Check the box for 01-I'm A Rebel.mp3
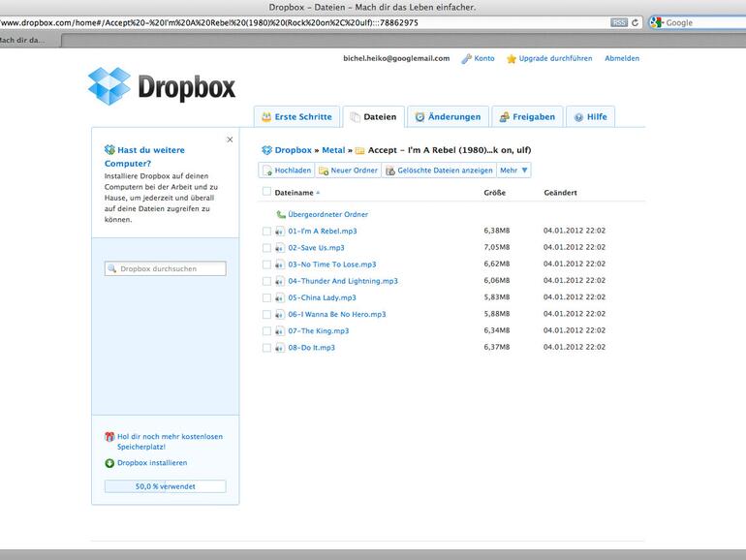746x560 pixels. (x=266, y=232)
